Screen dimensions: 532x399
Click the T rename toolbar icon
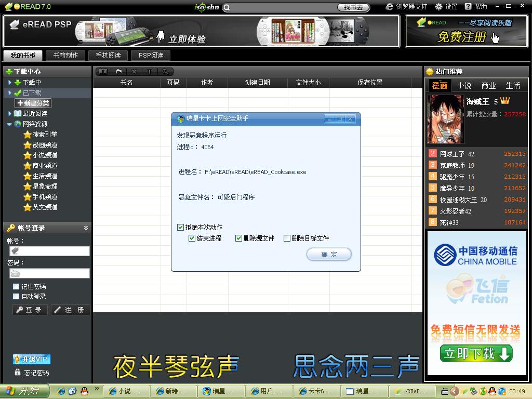pyautogui.click(x=149, y=72)
